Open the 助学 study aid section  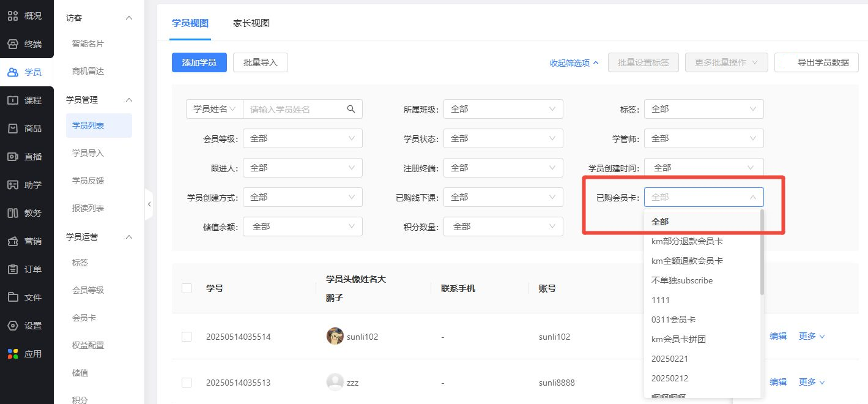pyautogui.click(x=26, y=185)
